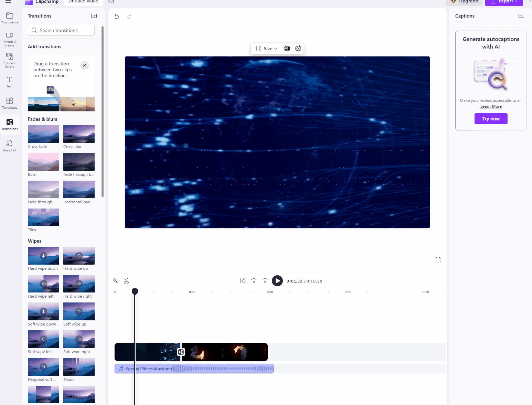Open the Templates panel
Image resolution: width=532 pixels, height=405 pixels.
pyautogui.click(x=9, y=103)
